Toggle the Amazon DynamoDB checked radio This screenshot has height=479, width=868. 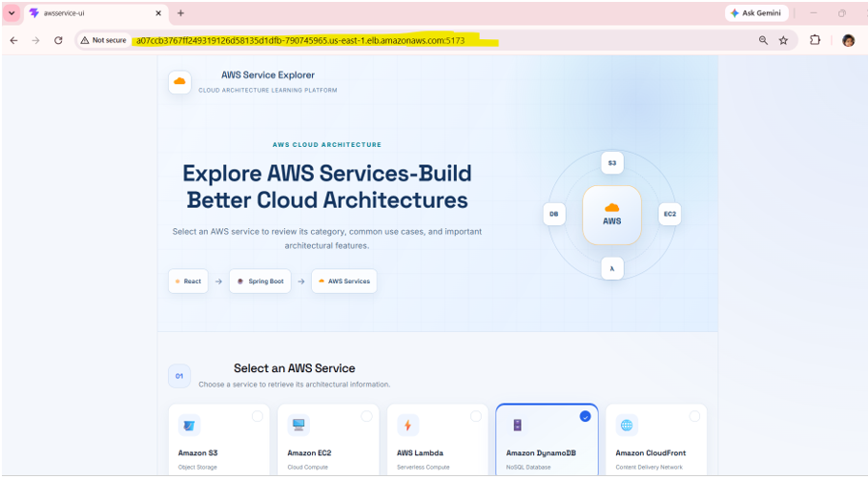coord(585,416)
